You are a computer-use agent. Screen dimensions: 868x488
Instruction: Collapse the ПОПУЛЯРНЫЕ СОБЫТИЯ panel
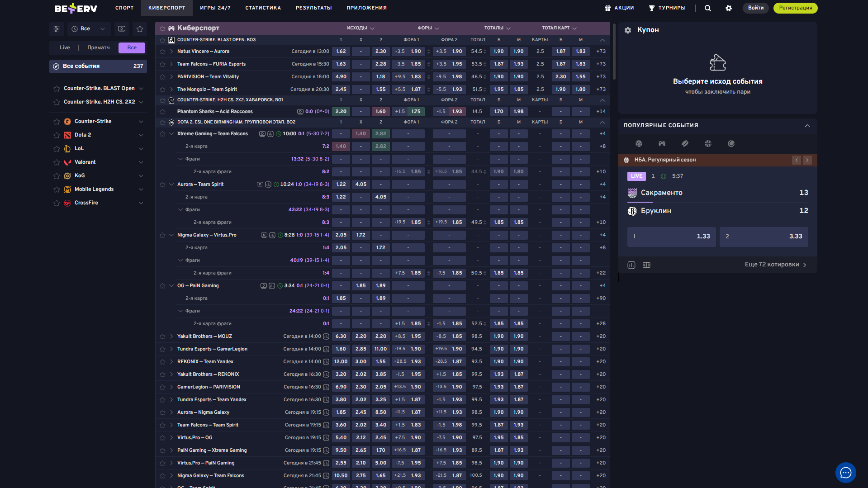807,126
